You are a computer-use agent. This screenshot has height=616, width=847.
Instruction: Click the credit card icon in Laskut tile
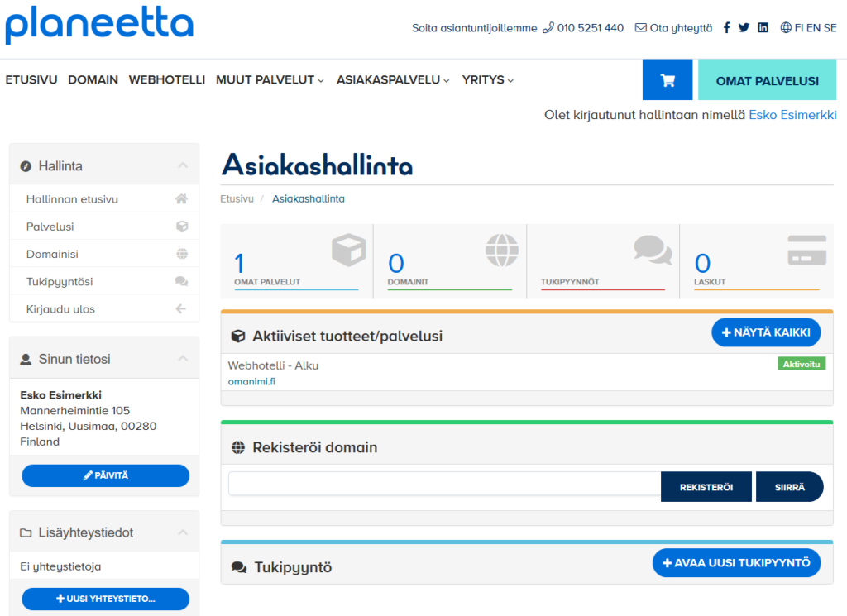(x=807, y=250)
